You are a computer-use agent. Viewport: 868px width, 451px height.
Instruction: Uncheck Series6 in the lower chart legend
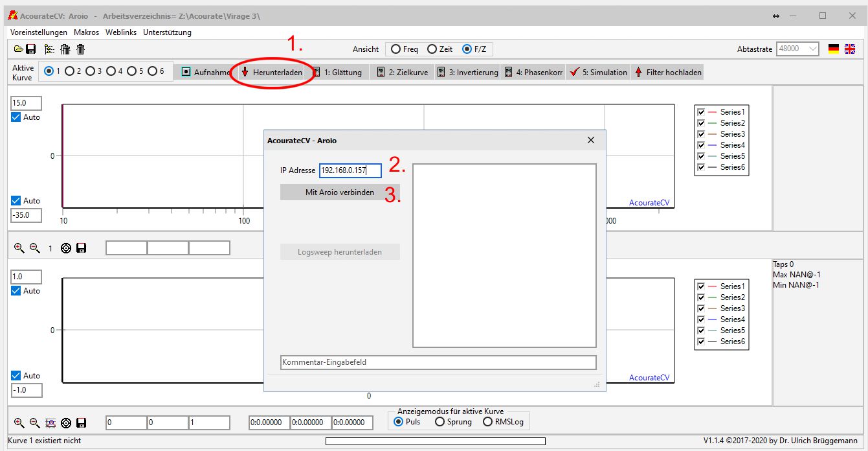(x=701, y=341)
